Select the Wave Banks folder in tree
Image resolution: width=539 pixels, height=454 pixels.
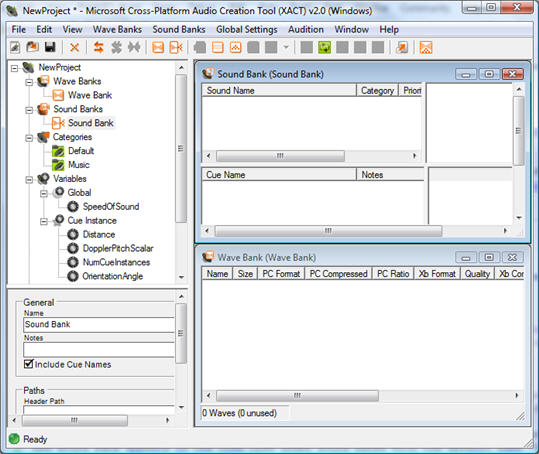click(x=77, y=81)
